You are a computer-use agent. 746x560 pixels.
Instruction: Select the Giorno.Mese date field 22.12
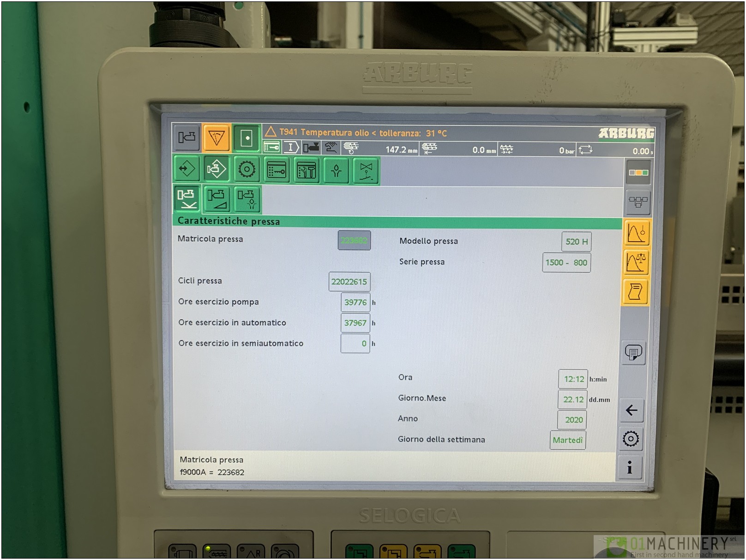pos(572,399)
